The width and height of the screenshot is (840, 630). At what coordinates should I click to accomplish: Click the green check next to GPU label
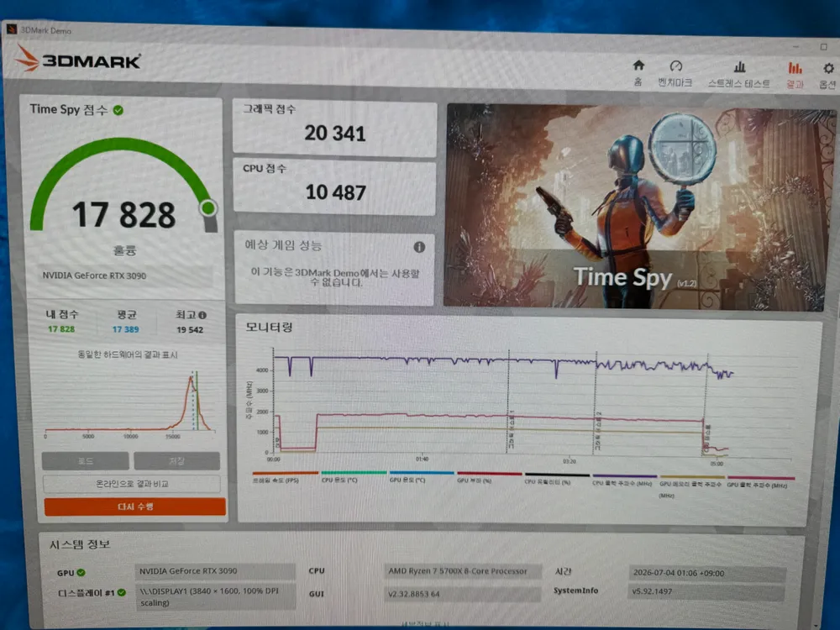point(81,572)
